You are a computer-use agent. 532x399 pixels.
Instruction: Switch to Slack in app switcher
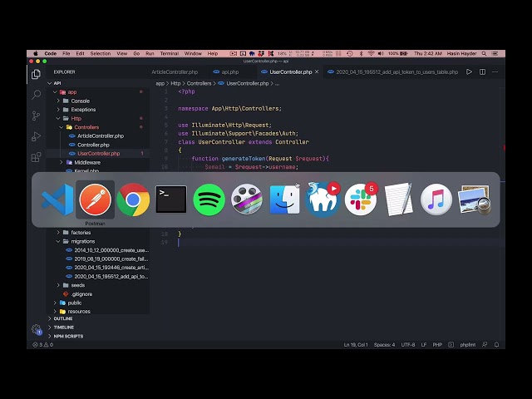(360, 199)
